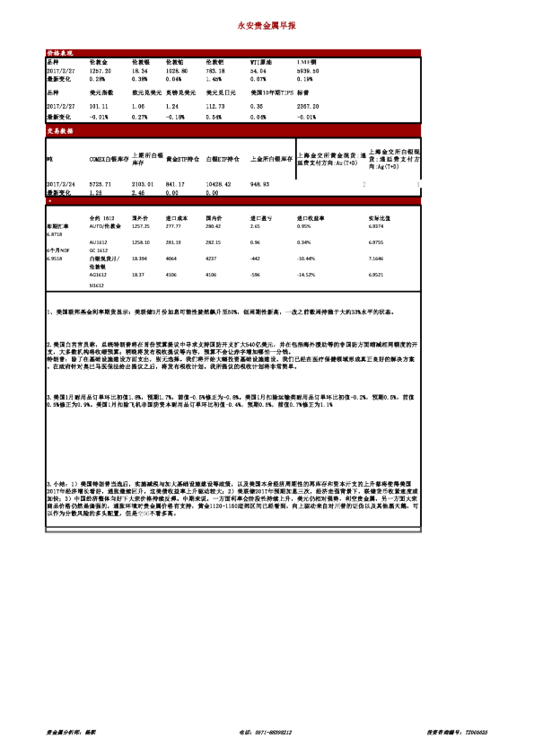The image size is (534, 756).
Task: Select the value 277.77
Action: click(173, 226)
